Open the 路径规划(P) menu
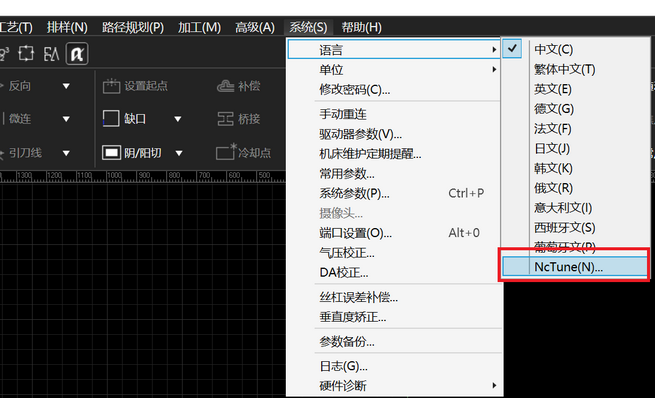 pyautogui.click(x=133, y=28)
